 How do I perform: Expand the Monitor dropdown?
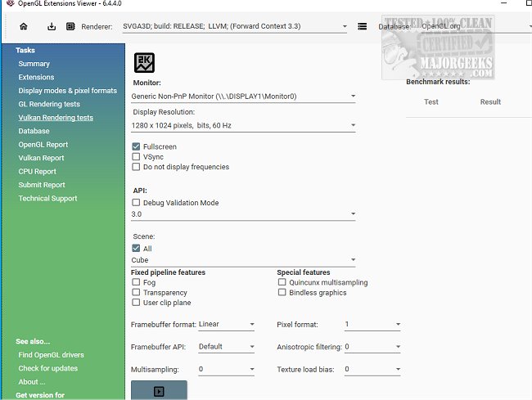pos(243,97)
